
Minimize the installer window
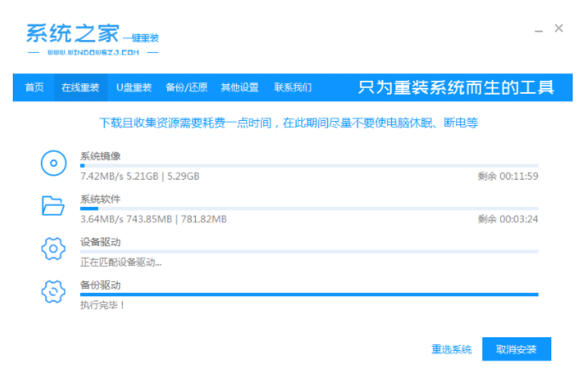539,30
